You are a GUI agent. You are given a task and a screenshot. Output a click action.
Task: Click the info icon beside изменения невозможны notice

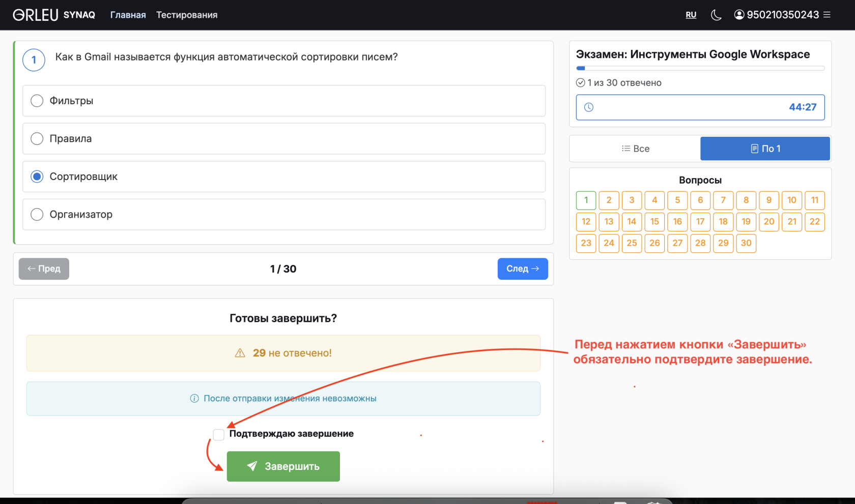194,399
